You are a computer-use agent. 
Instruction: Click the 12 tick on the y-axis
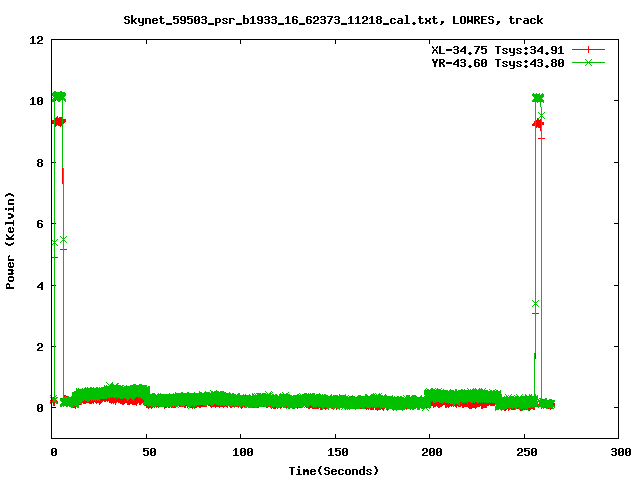click(37, 40)
